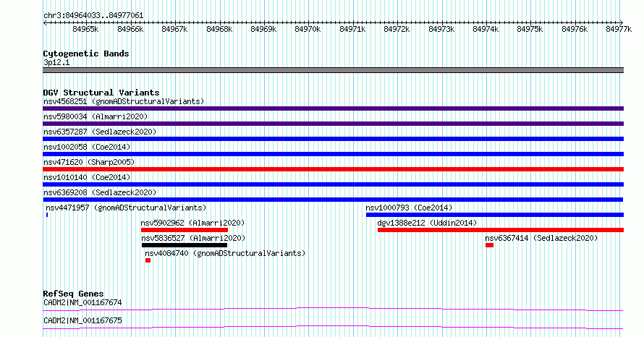Open nsv1000793 Coe2014 label
Viewport: 644px width, 337px height.
(x=409, y=208)
